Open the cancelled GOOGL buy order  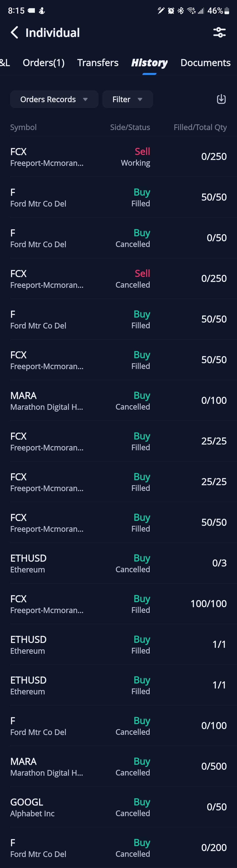pyautogui.click(x=118, y=807)
